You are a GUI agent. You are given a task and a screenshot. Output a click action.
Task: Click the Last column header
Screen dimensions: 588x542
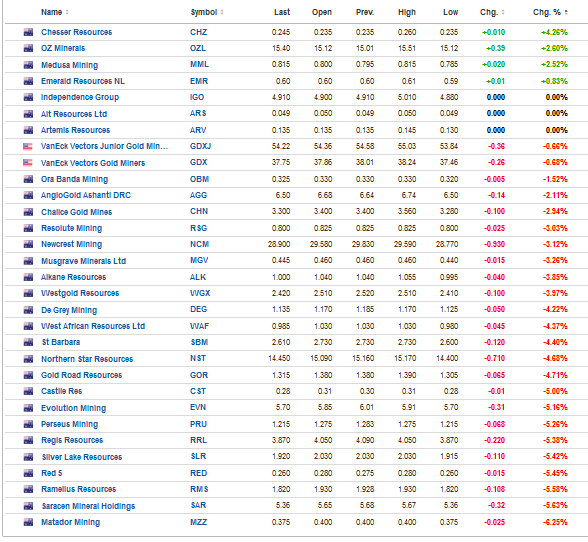(282, 12)
